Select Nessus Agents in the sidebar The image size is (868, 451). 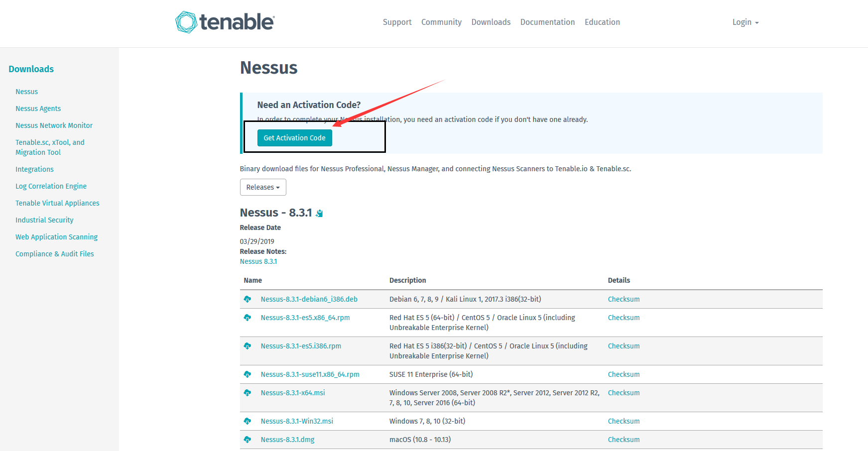tap(38, 109)
